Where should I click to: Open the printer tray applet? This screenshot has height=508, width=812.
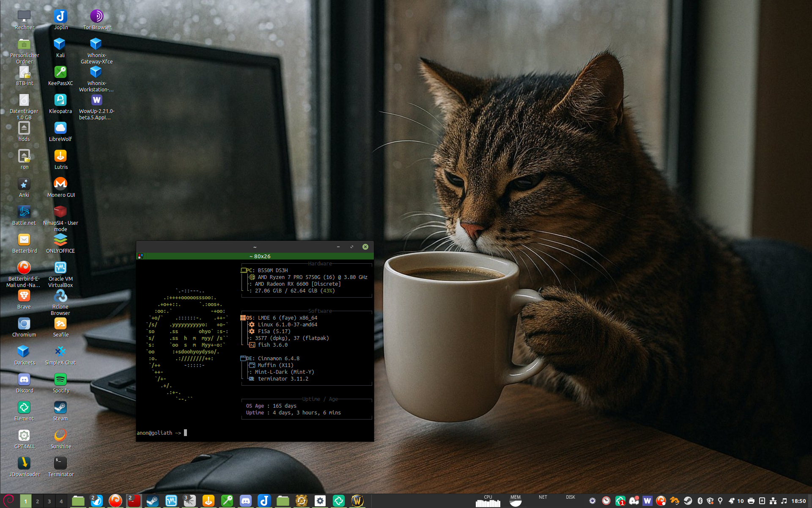[x=751, y=501]
